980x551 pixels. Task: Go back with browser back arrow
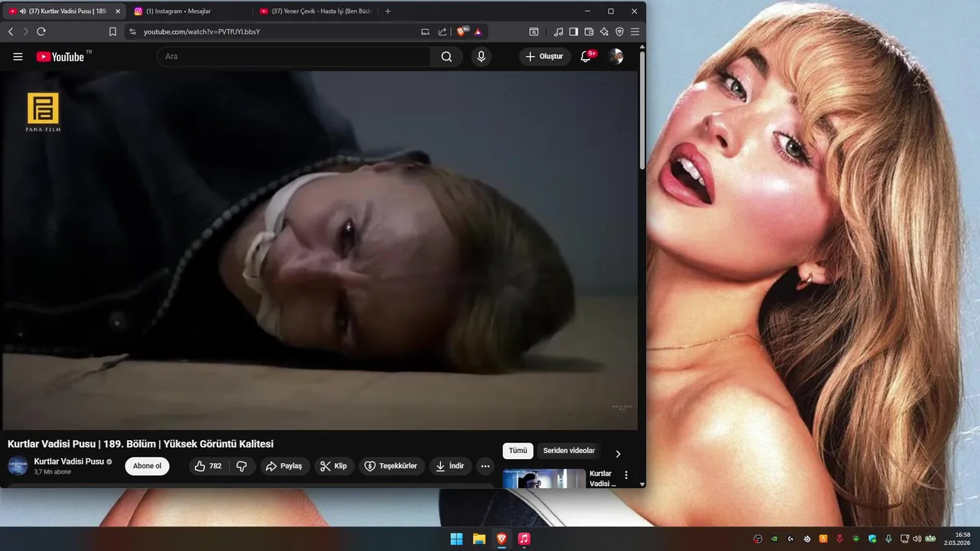(x=11, y=31)
